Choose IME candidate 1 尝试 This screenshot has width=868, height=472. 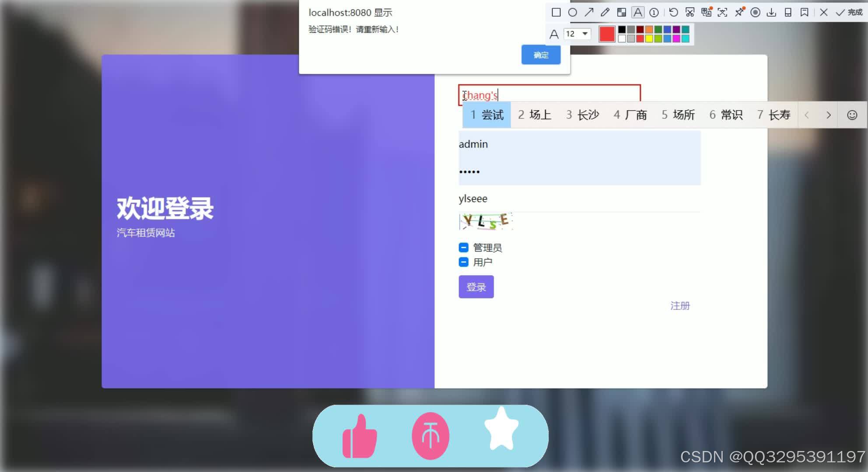(487, 115)
